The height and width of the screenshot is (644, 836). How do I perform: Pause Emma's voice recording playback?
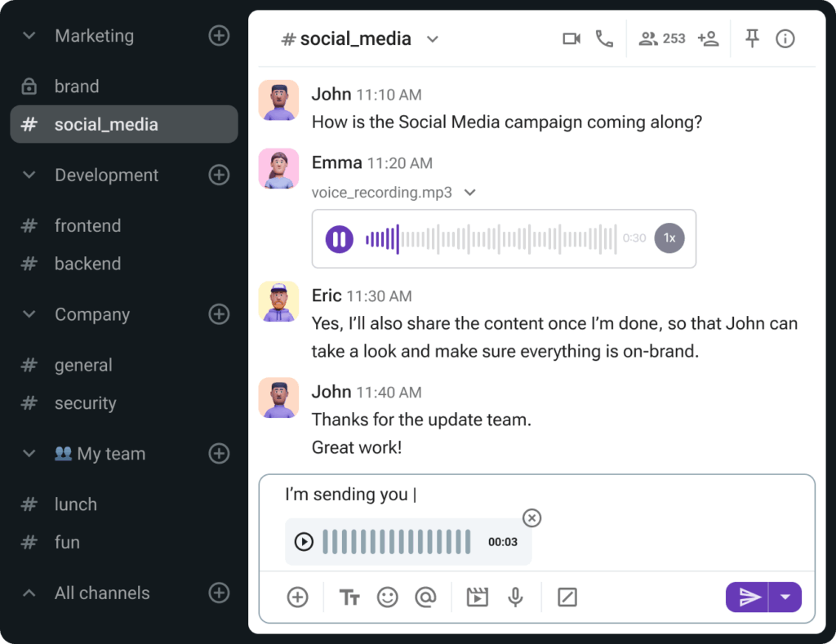[339, 239]
